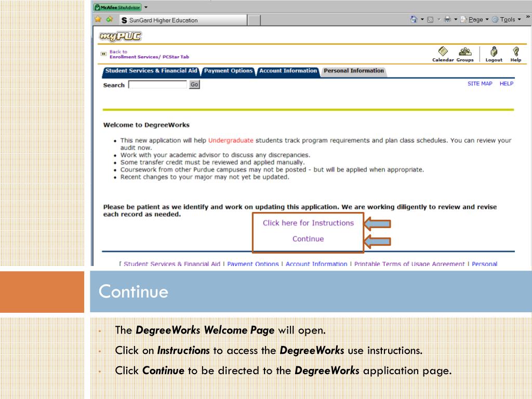Click the back arrow icon beside Back to
The width and height of the screenshot is (532, 399).
103,54
